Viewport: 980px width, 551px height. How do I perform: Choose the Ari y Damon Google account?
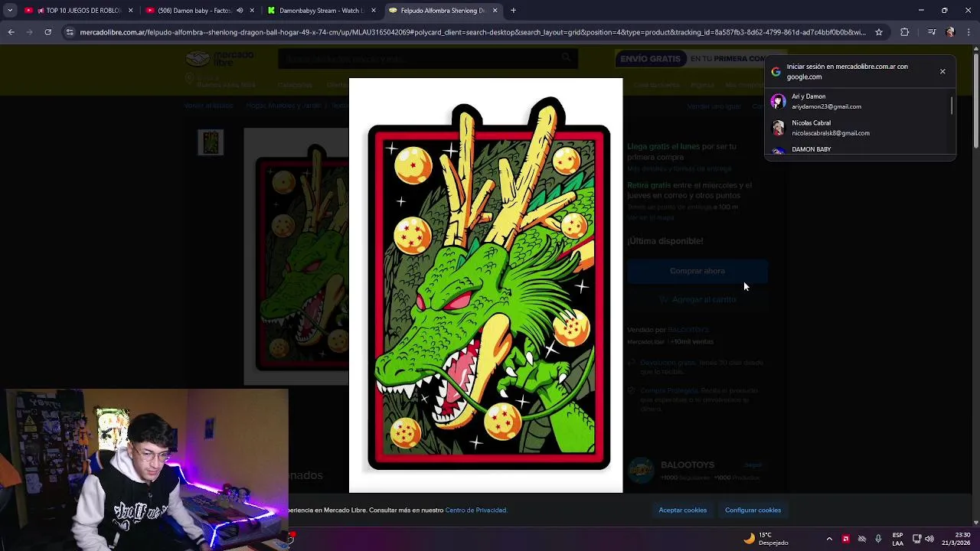coord(857,101)
